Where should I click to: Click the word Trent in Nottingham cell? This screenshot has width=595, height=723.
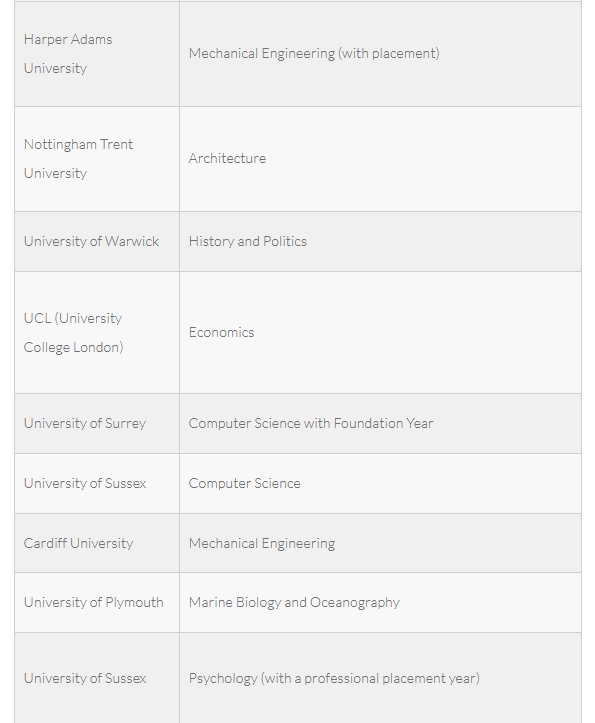[117, 144]
